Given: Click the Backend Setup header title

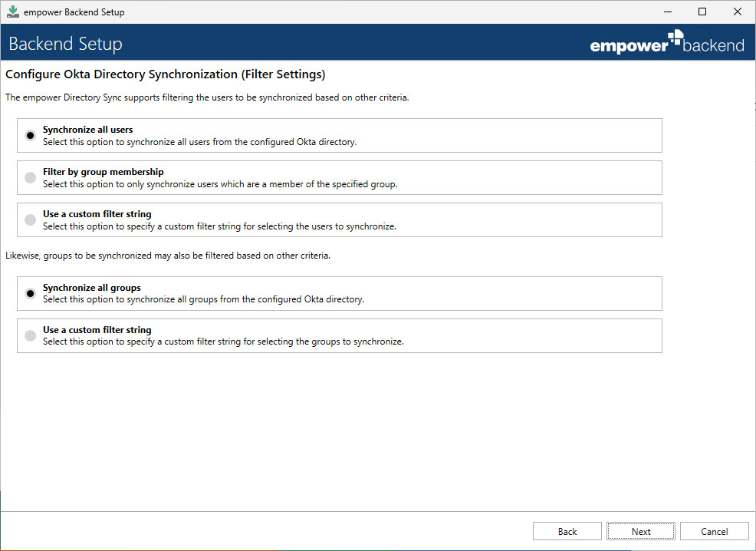Looking at the screenshot, I should [x=66, y=44].
